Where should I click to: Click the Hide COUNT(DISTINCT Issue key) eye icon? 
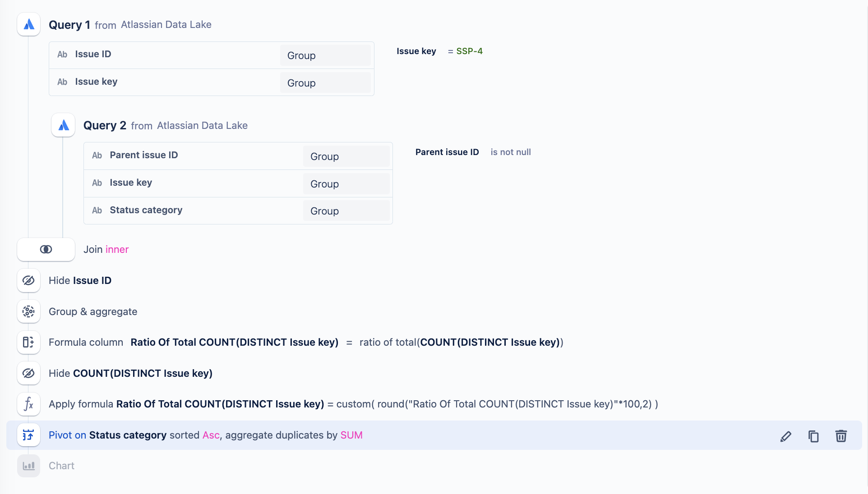coord(28,373)
